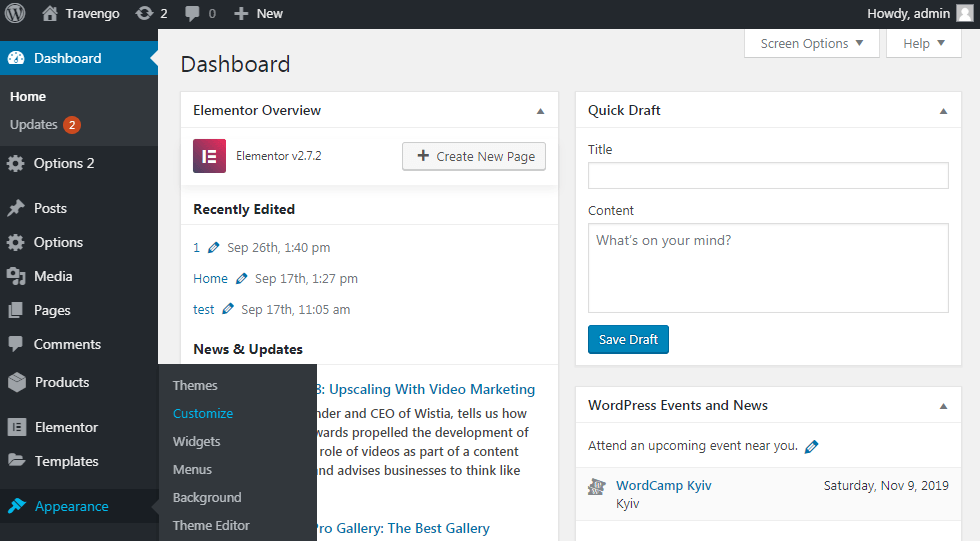Focus the Quick Draft Title field
Viewport: 980px width, 541px height.
768,176
